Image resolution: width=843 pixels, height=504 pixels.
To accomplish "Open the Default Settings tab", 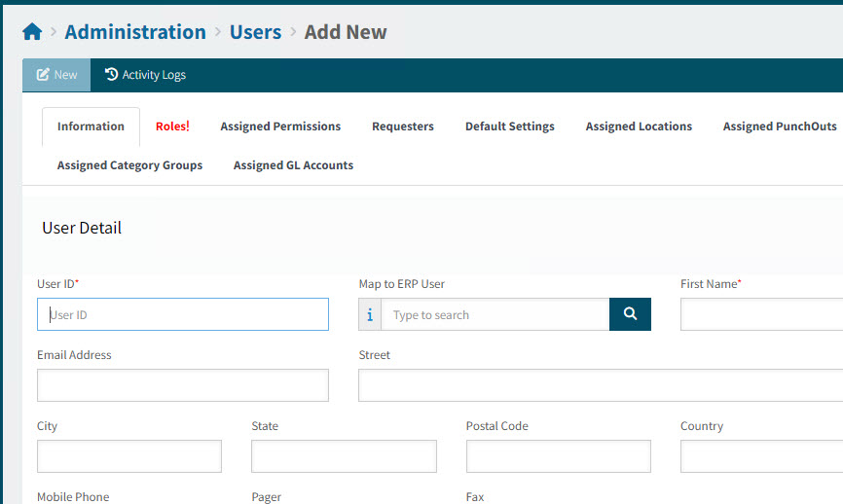I will click(x=509, y=126).
